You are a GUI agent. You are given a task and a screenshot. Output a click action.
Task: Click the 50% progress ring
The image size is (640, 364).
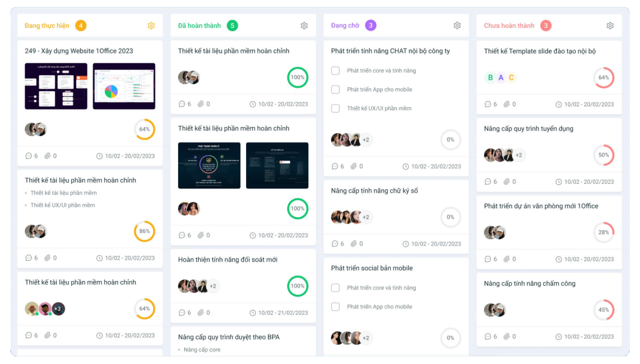click(604, 155)
